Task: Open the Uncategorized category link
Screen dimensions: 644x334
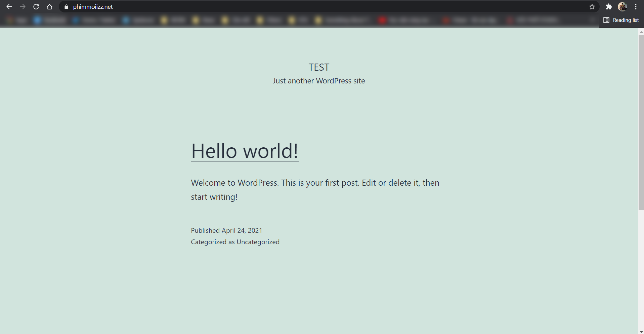Action: point(258,242)
